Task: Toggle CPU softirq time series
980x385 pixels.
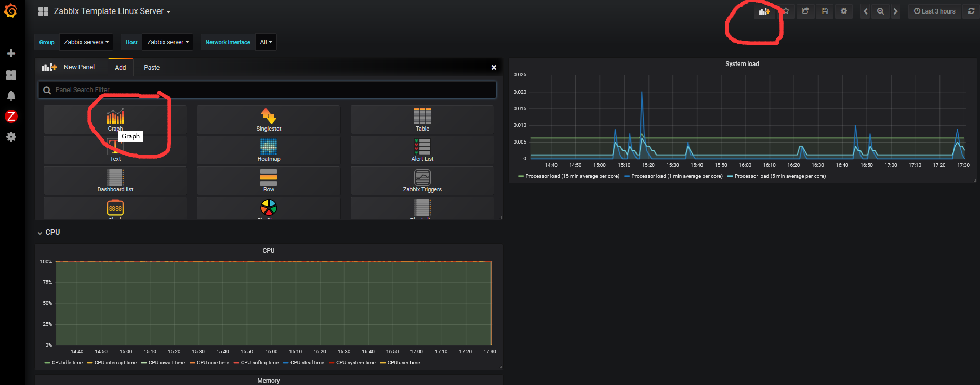Action: click(259, 363)
